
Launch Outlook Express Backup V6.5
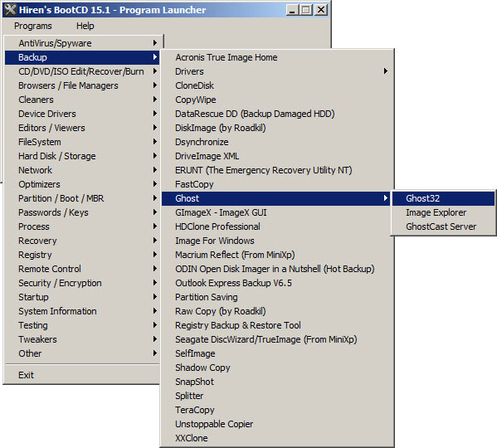[276, 283]
